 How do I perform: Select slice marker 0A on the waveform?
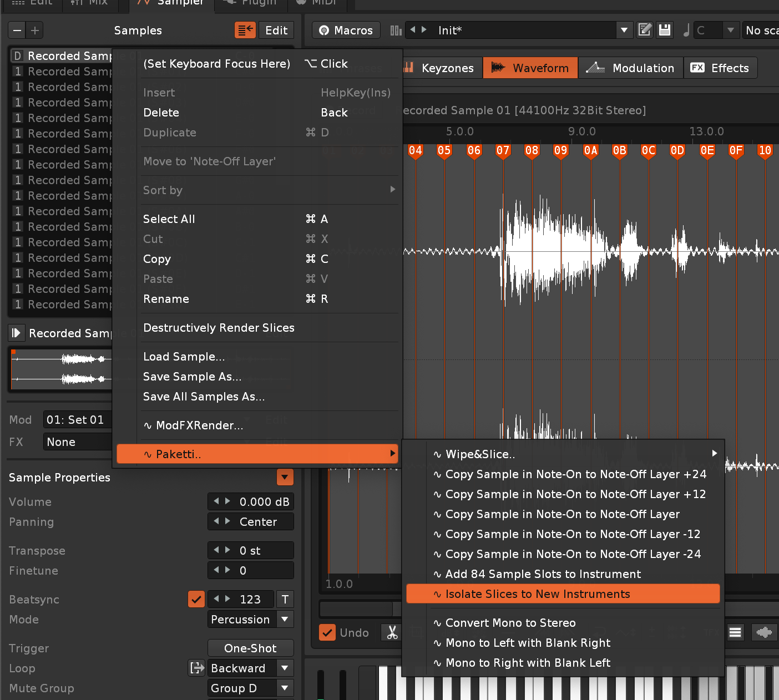pyautogui.click(x=590, y=151)
